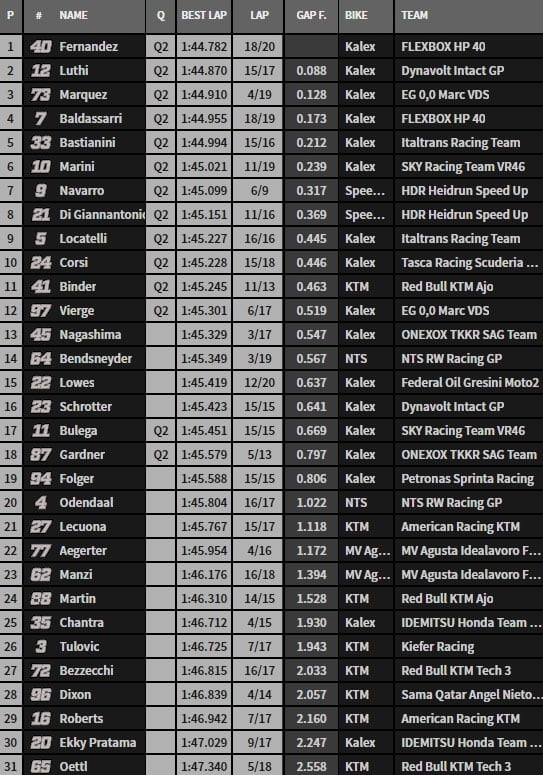
Task: Click rider number 73 badge for Marquez
Action: (41, 94)
